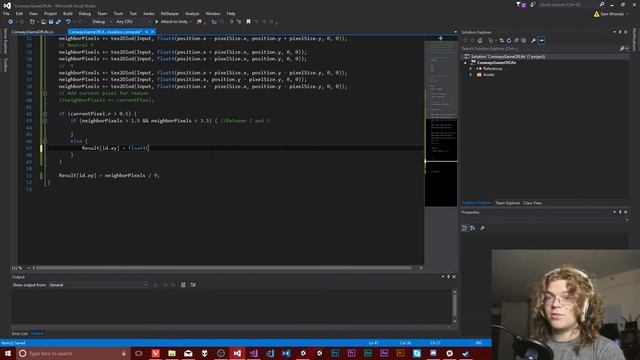Open the Show output from dropdown
This screenshot has height=360, width=640.
[x=98, y=285]
